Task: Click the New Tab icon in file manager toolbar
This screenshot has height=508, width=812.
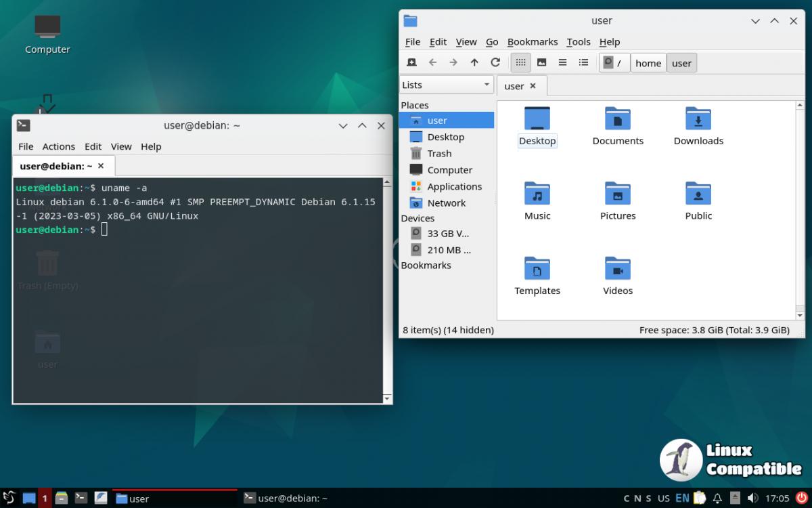Action: (411, 62)
